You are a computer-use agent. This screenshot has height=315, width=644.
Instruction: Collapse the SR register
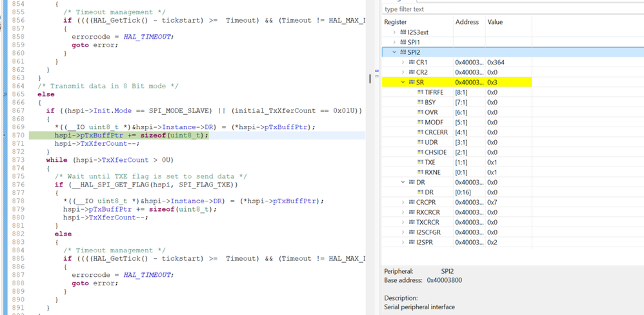pos(403,82)
